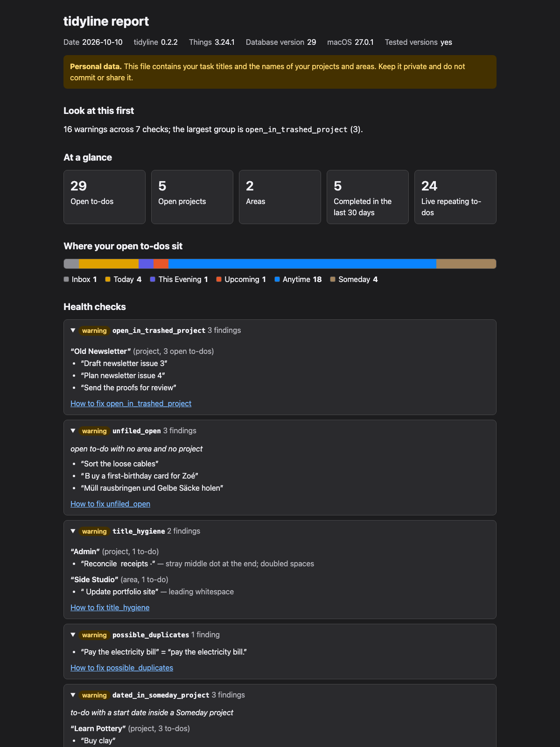This screenshot has height=747, width=560.
Task: Select the 5 Open projects card
Action: 192,197
